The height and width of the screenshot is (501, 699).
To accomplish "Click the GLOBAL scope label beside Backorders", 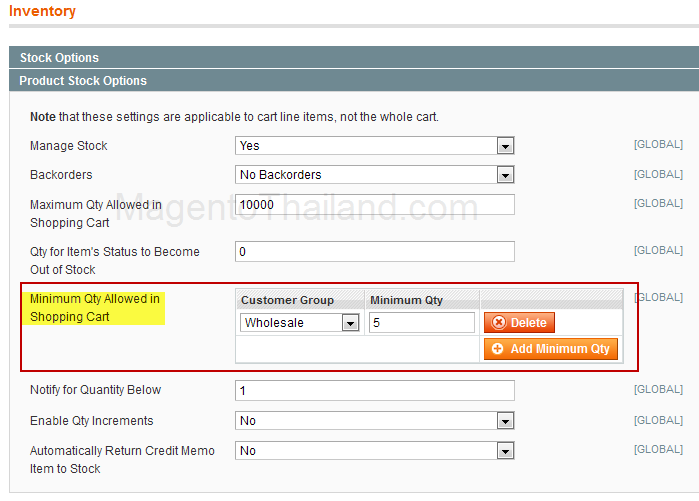I will pos(658,174).
